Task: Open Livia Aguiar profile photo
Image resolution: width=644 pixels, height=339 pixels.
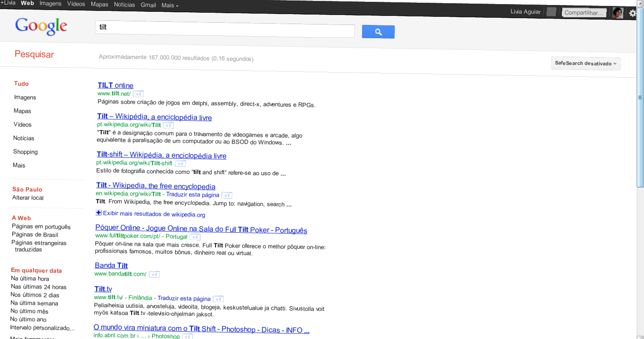Action: pyautogui.click(x=618, y=13)
